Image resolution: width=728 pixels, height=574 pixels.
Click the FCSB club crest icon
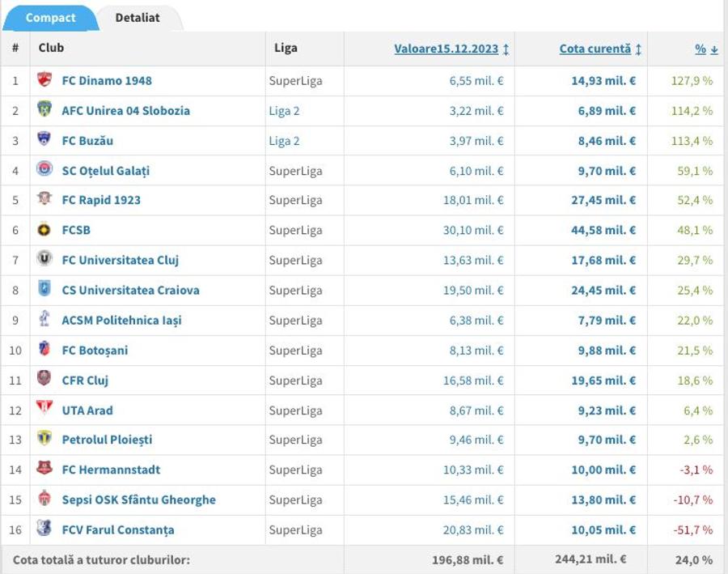point(44,230)
